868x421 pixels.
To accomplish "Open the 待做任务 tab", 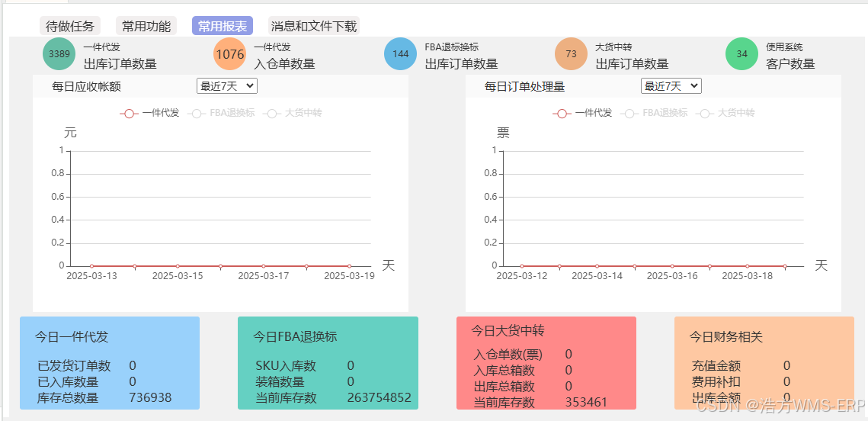I will pyautogui.click(x=70, y=26).
